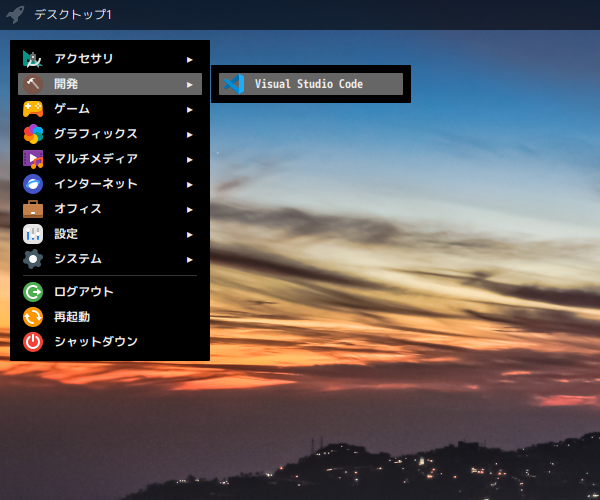Open the グラフィックス category
The image size is (600, 500).
110,134
